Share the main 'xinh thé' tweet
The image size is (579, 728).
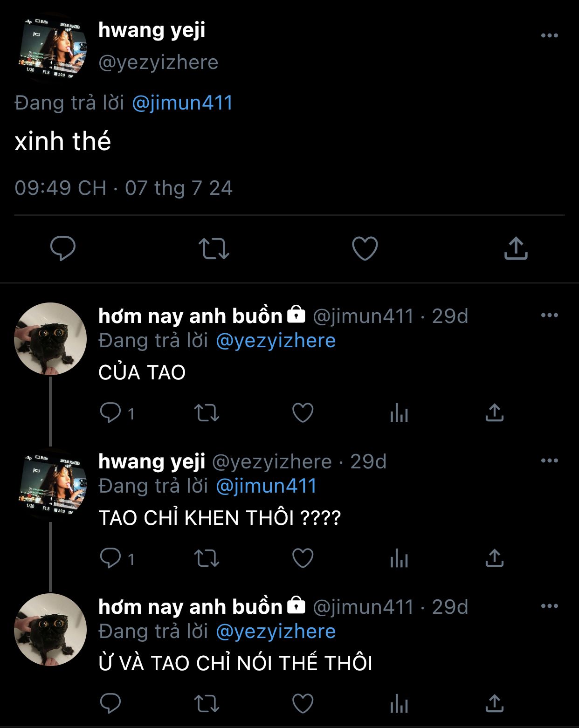(516, 248)
